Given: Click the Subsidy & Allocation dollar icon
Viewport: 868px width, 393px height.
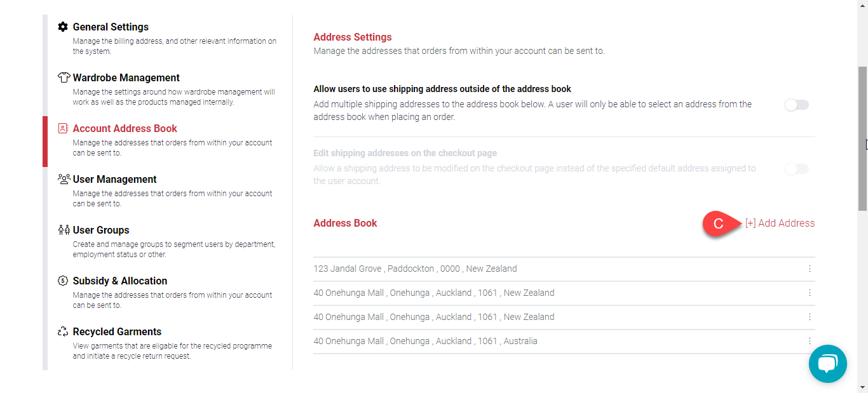Looking at the screenshot, I should (63, 281).
